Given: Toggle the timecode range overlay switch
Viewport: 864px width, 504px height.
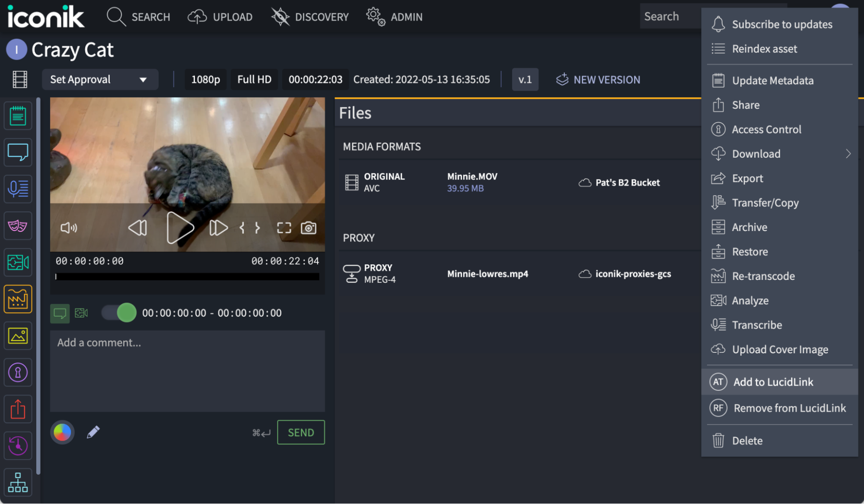Looking at the screenshot, I should click(118, 313).
